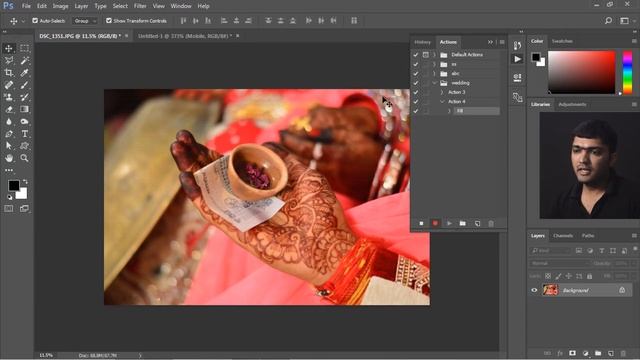Collapse the wedding action folder
The image size is (640, 360).
tap(434, 83)
